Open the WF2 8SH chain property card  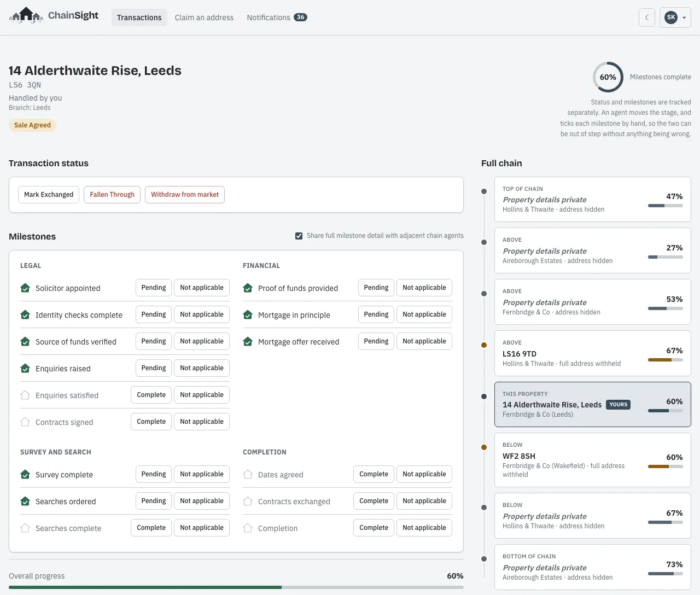click(593, 460)
